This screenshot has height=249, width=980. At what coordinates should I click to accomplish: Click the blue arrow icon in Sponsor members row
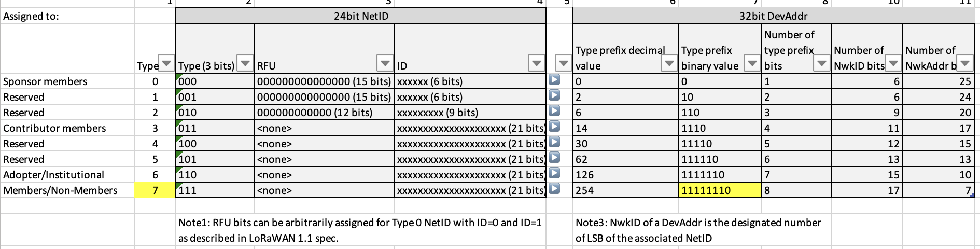point(554,80)
